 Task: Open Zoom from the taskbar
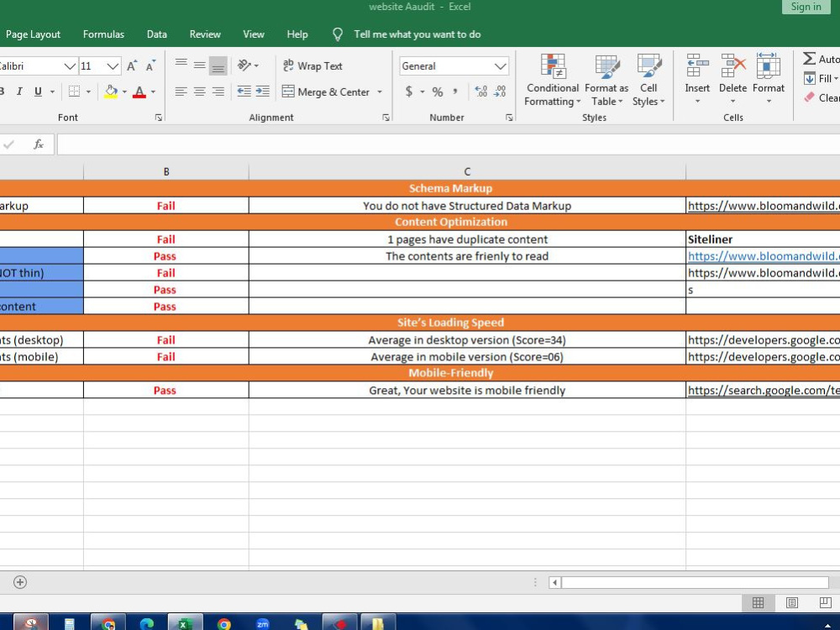coord(262,624)
